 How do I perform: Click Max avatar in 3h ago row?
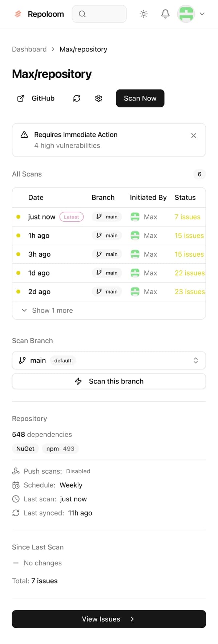pyautogui.click(x=135, y=254)
